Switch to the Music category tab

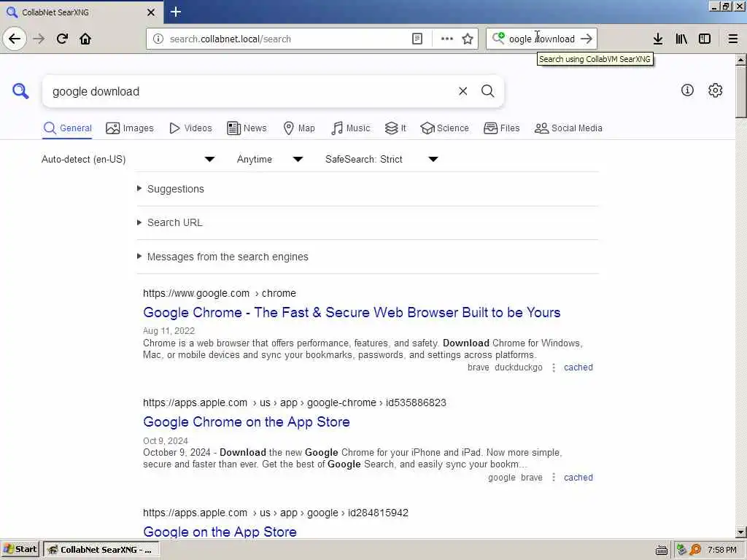pos(351,128)
